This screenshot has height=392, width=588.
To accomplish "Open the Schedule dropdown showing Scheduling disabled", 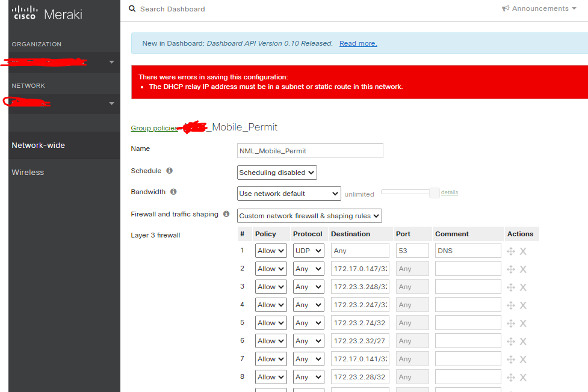I will (276, 173).
